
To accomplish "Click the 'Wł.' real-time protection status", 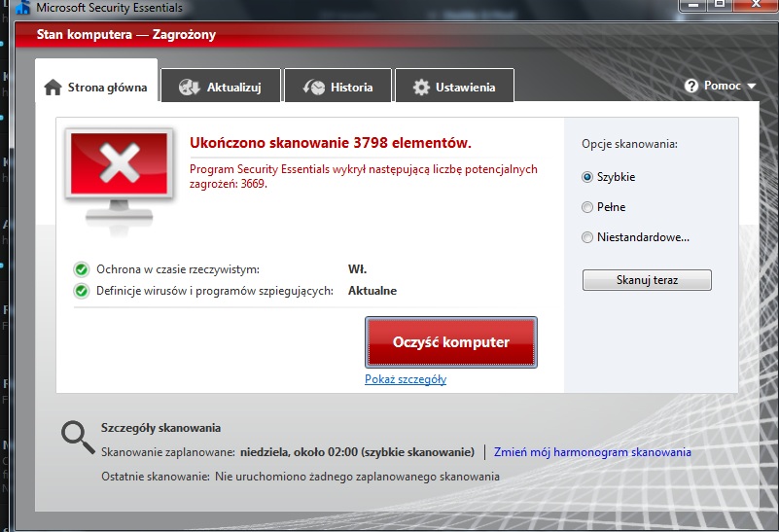I will (x=357, y=269).
